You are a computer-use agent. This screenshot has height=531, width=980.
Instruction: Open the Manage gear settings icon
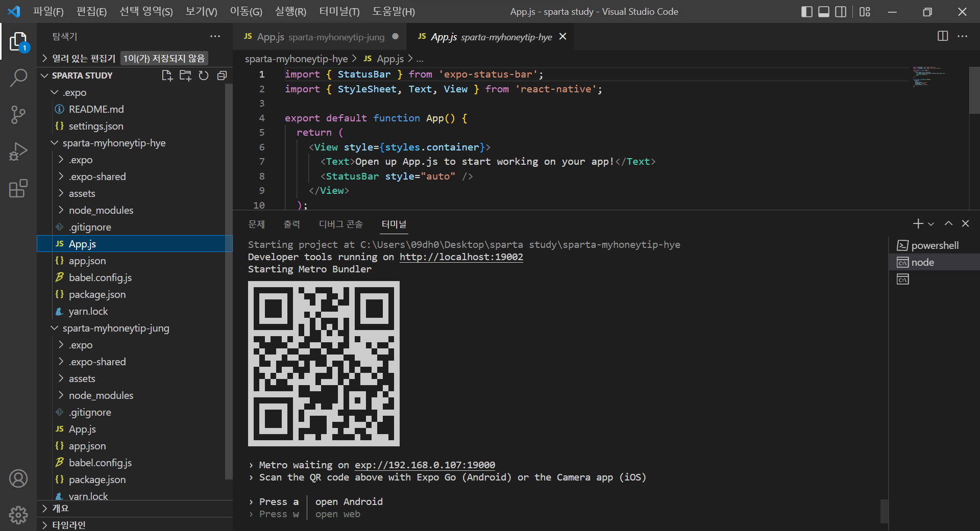(x=18, y=515)
